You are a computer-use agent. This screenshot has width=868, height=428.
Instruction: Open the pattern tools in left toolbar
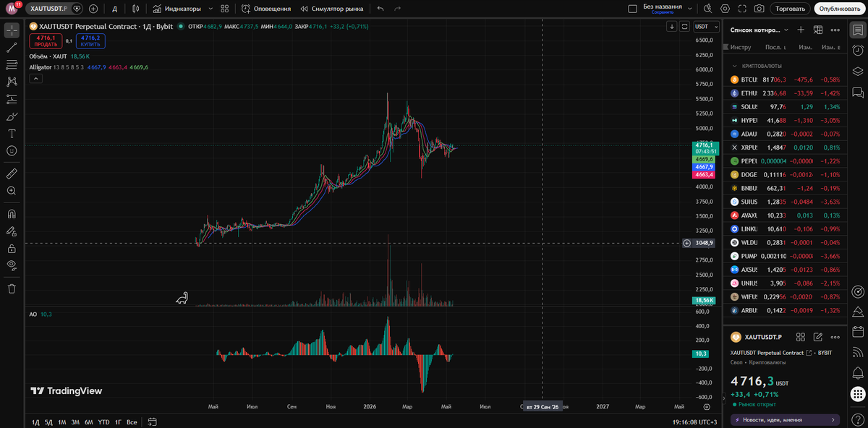pos(12,82)
